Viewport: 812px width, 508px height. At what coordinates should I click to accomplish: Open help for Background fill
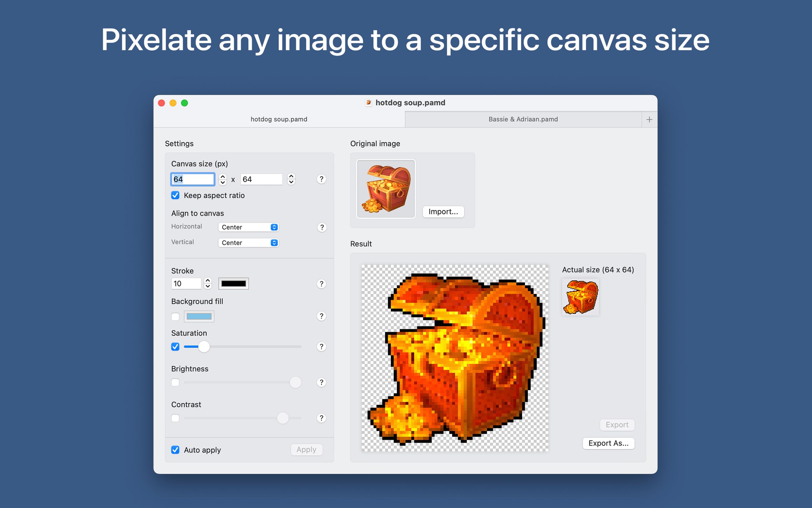321,316
